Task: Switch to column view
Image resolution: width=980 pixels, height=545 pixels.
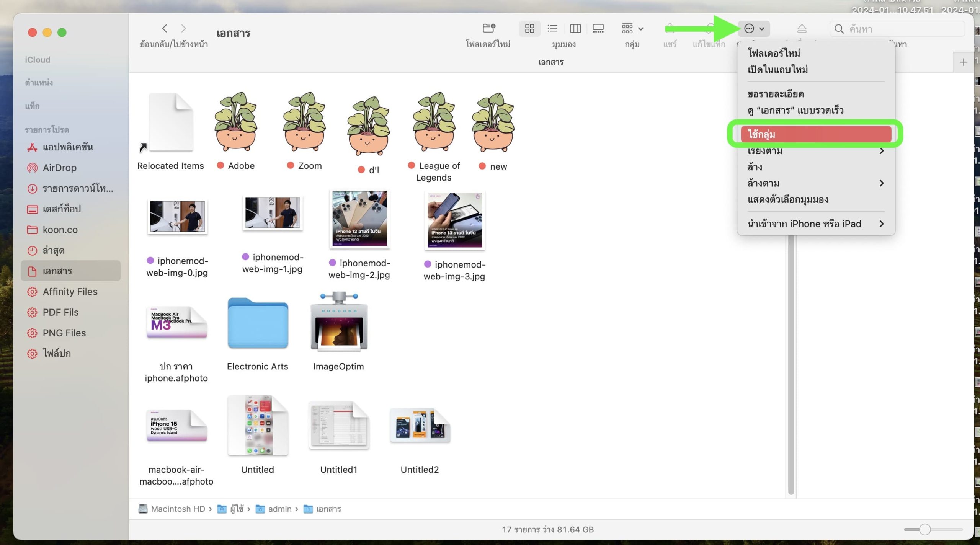Action: [575, 29]
